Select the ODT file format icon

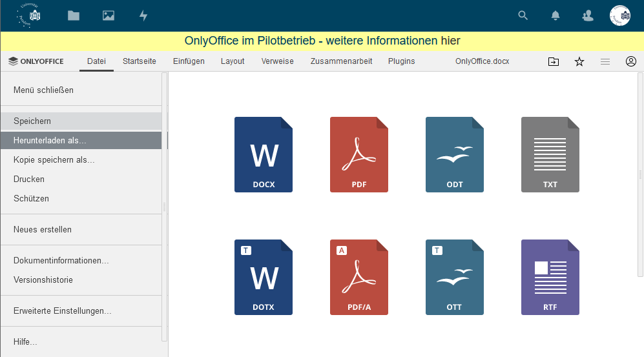coord(455,155)
